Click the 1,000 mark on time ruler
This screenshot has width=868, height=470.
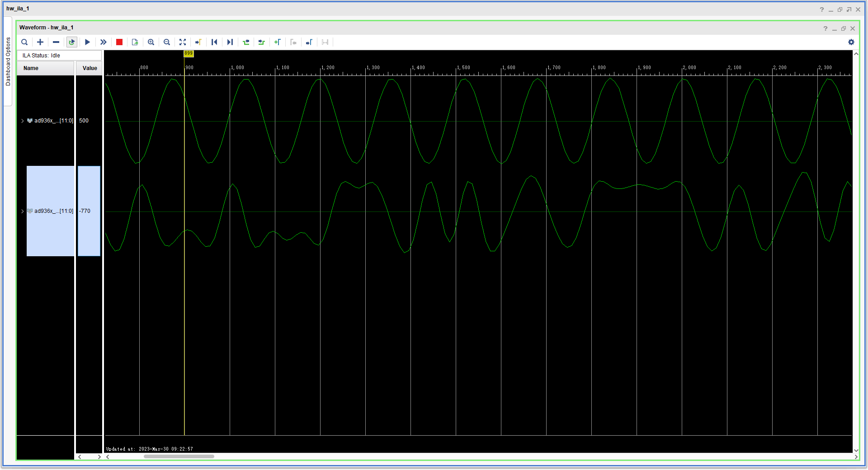pyautogui.click(x=237, y=67)
